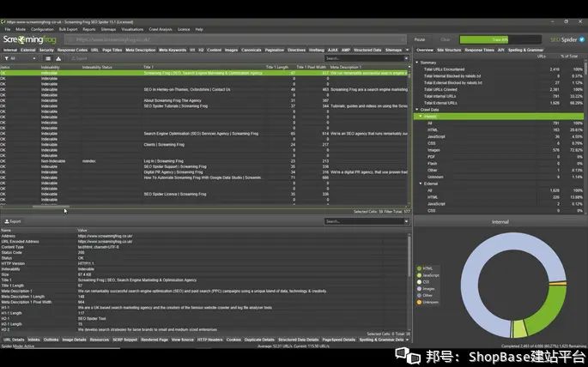Collapse the External tree group
Viewport: 588px width, 367px height.
point(421,183)
